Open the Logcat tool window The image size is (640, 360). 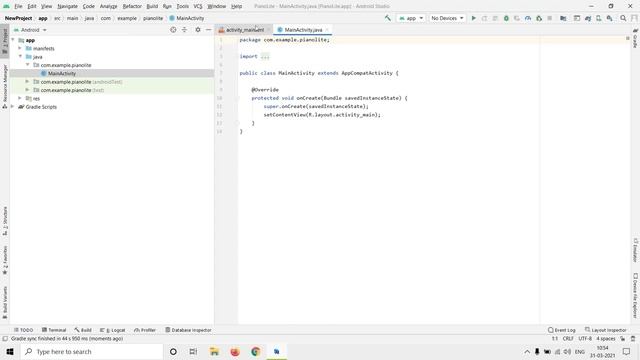(113, 330)
